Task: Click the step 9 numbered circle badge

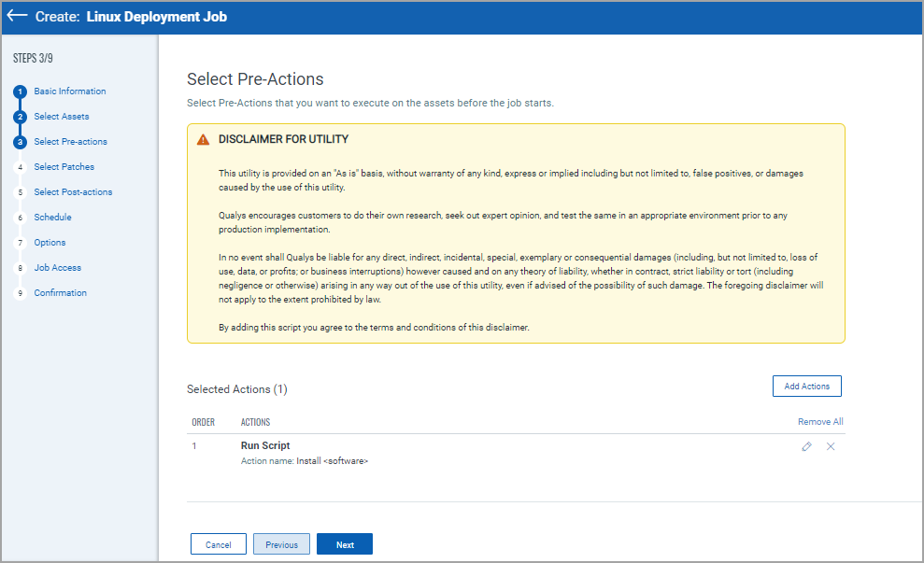Action: pos(19,292)
